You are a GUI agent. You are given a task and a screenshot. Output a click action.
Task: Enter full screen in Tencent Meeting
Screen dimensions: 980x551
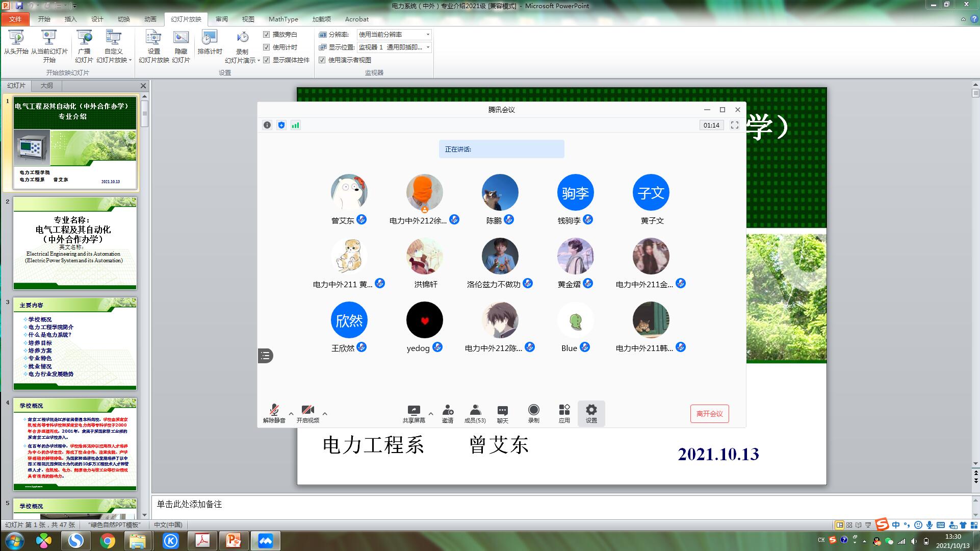(735, 125)
